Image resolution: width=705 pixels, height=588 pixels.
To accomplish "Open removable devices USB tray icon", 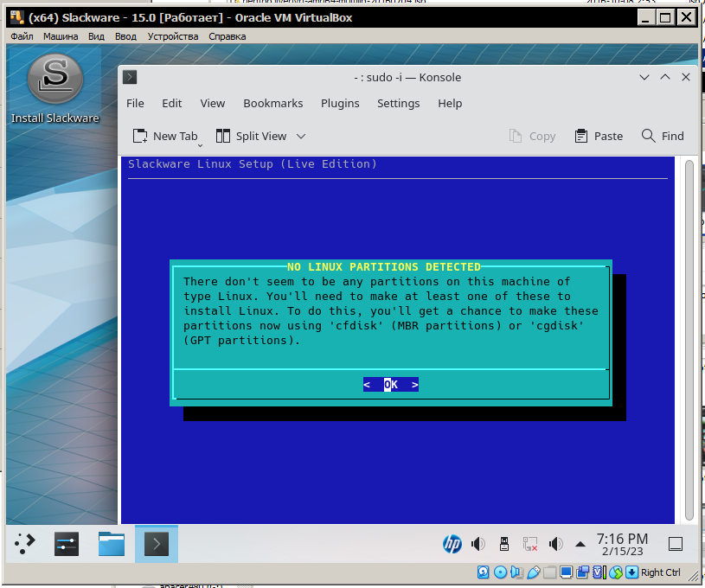I will [x=504, y=545].
